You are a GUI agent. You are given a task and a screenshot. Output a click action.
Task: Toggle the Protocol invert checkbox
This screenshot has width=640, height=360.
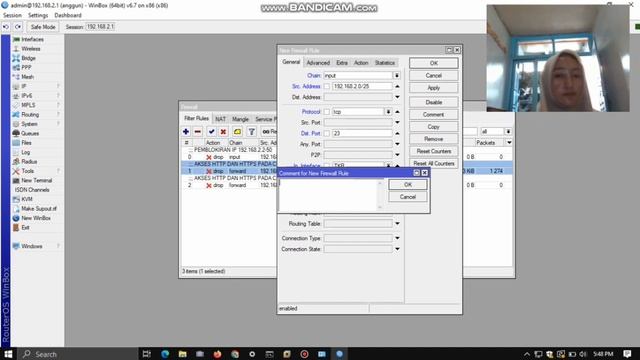(x=327, y=112)
